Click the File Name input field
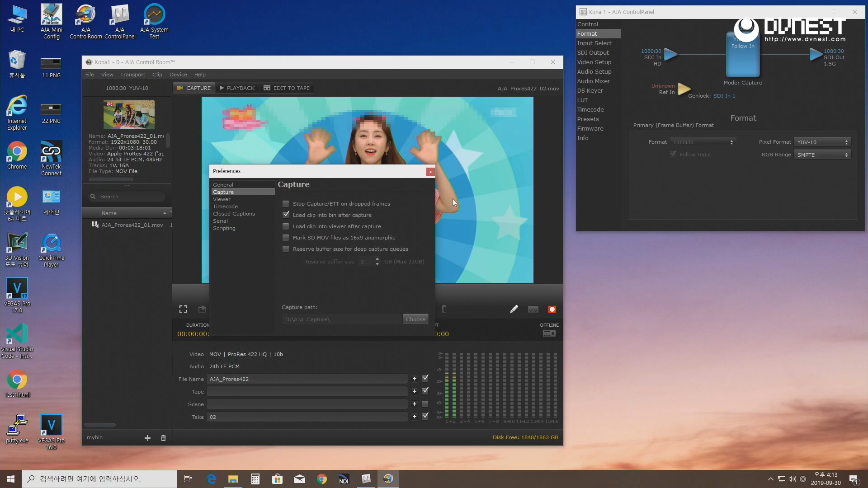Screen dimensions: 868x488 [x=307, y=379]
